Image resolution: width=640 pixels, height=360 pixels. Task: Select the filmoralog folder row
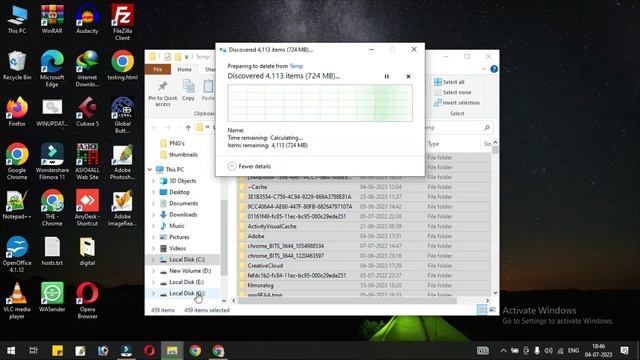364,285
